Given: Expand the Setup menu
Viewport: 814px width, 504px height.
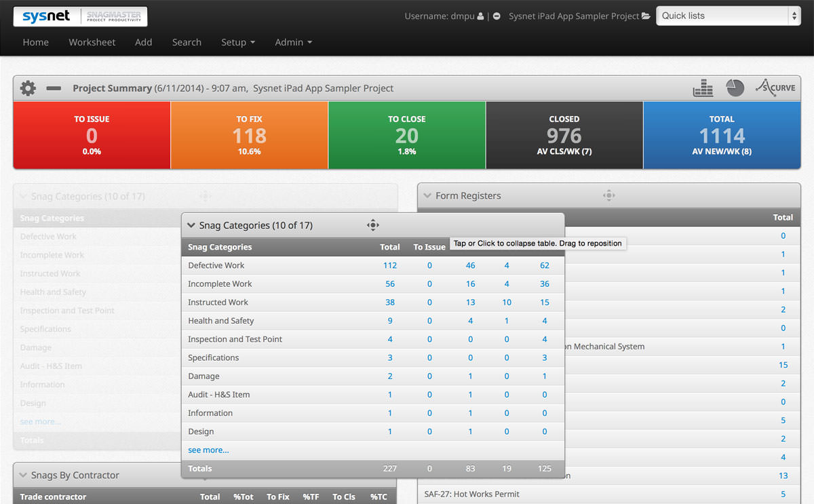Looking at the screenshot, I should pyautogui.click(x=238, y=42).
